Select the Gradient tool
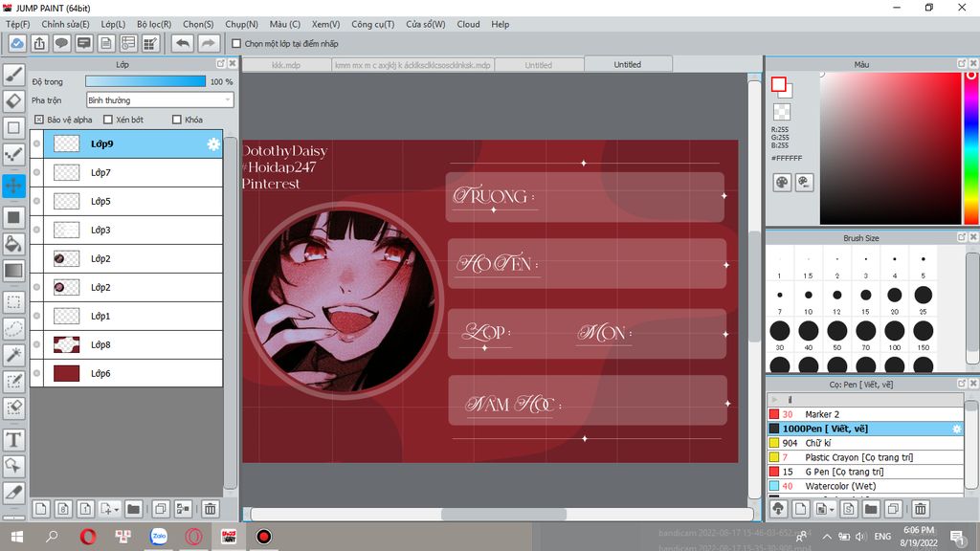Screen dimensions: 980x551 click(x=13, y=271)
